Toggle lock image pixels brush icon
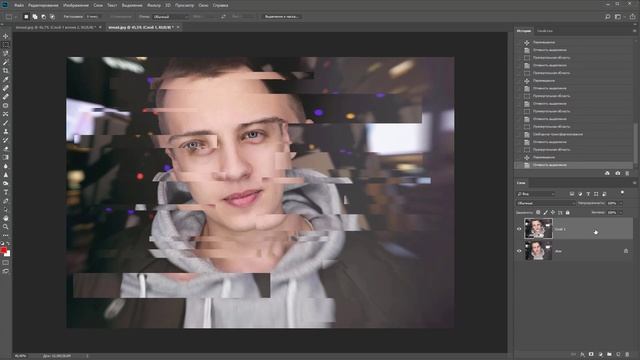640x360 pixels. tap(545, 213)
